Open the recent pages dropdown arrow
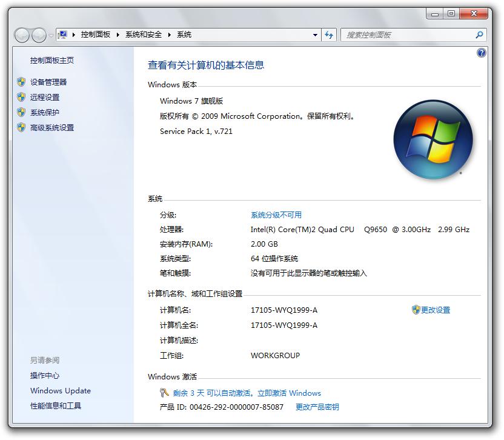The width and height of the screenshot is (504, 440). (x=51, y=36)
